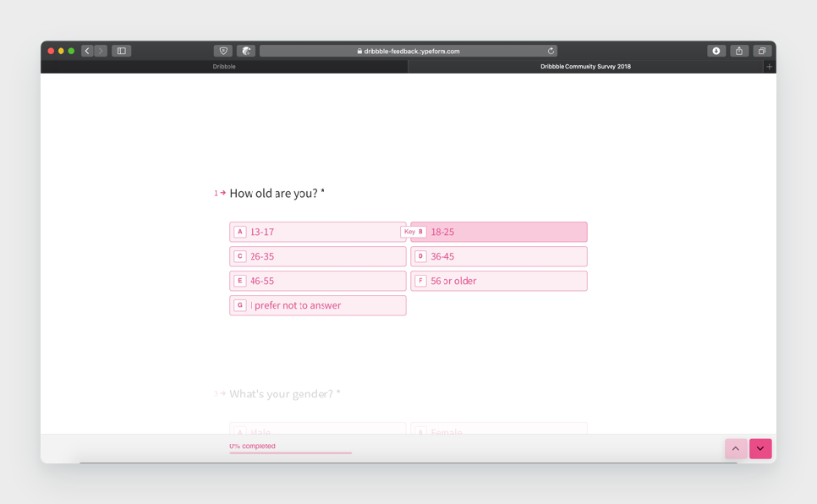
Task: Go to the previous question with the up chevron
Action: tap(735, 448)
